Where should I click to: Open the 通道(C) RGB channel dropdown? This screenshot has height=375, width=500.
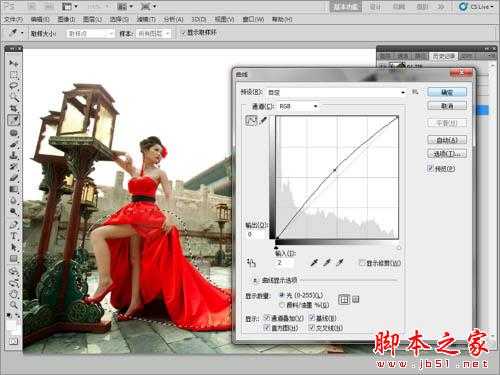(298, 107)
